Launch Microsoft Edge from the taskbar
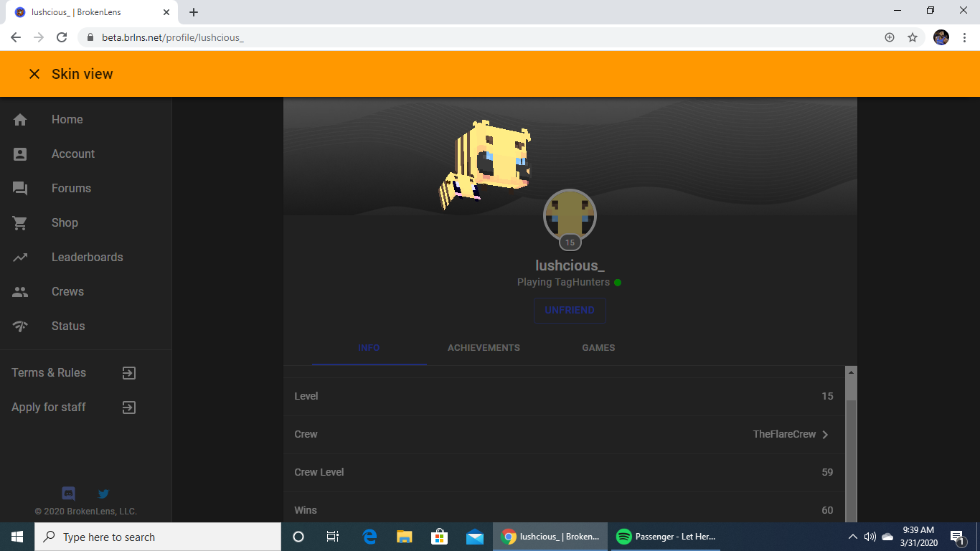The image size is (980, 551). tap(370, 537)
